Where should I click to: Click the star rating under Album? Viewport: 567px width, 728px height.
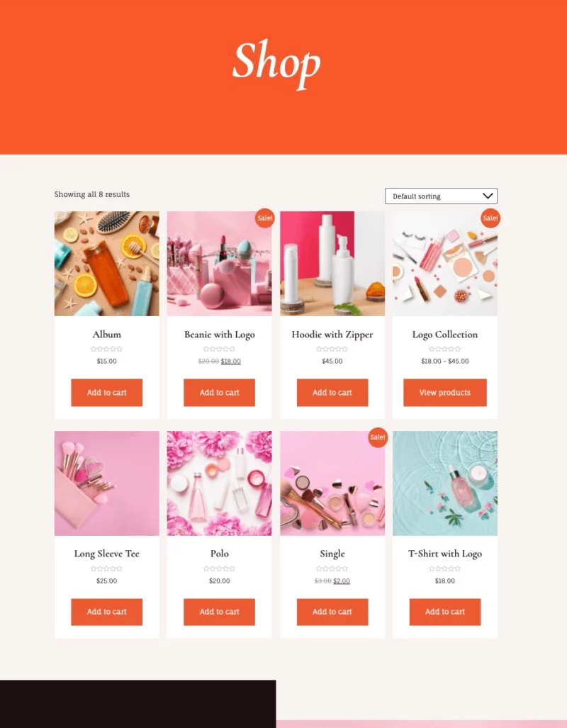107,349
